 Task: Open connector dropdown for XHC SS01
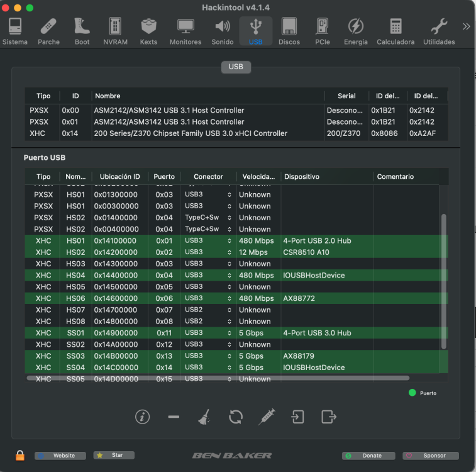pyautogui.click(x=208, y=333)
